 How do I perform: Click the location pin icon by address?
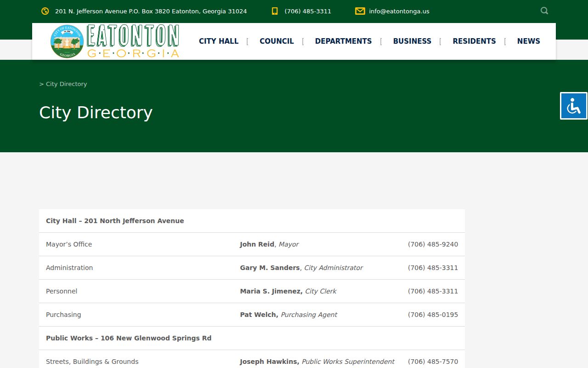click(45, 11)
